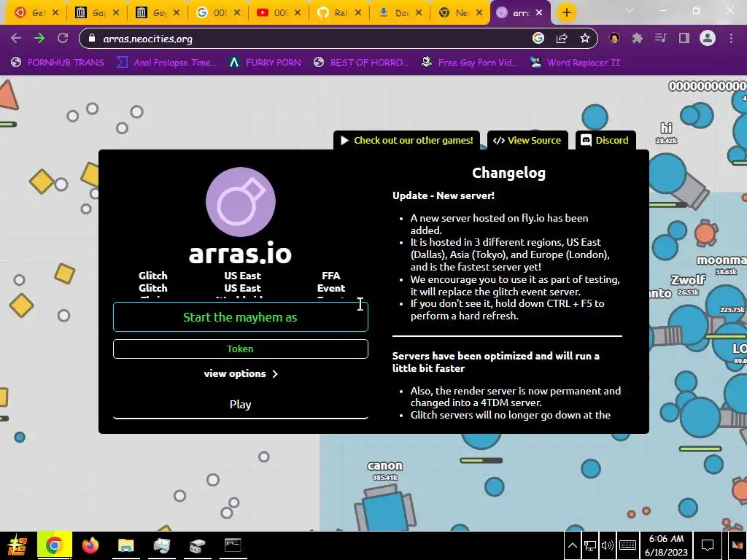Open the touch keyboard tray icon
The width and height of the screenshot is (747, 560).
(627, 545)
